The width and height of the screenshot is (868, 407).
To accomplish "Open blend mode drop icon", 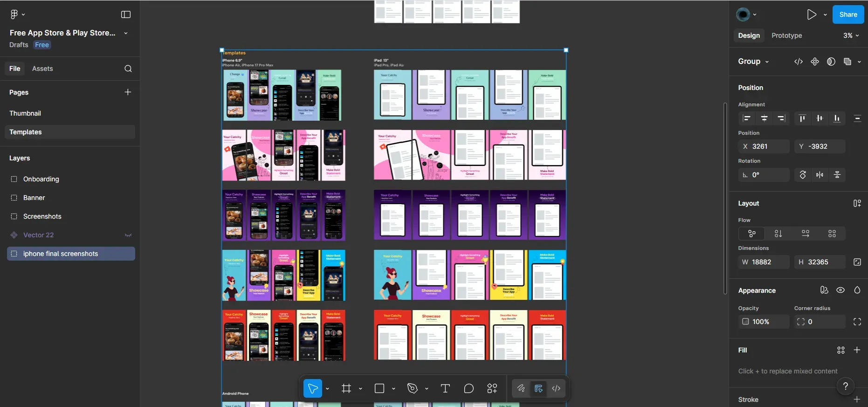I will point(857,290).
